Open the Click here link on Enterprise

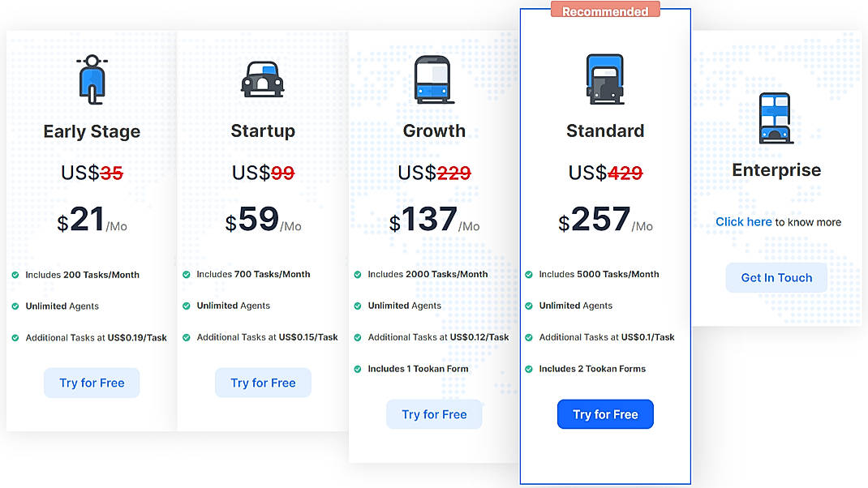pos(744,221)
